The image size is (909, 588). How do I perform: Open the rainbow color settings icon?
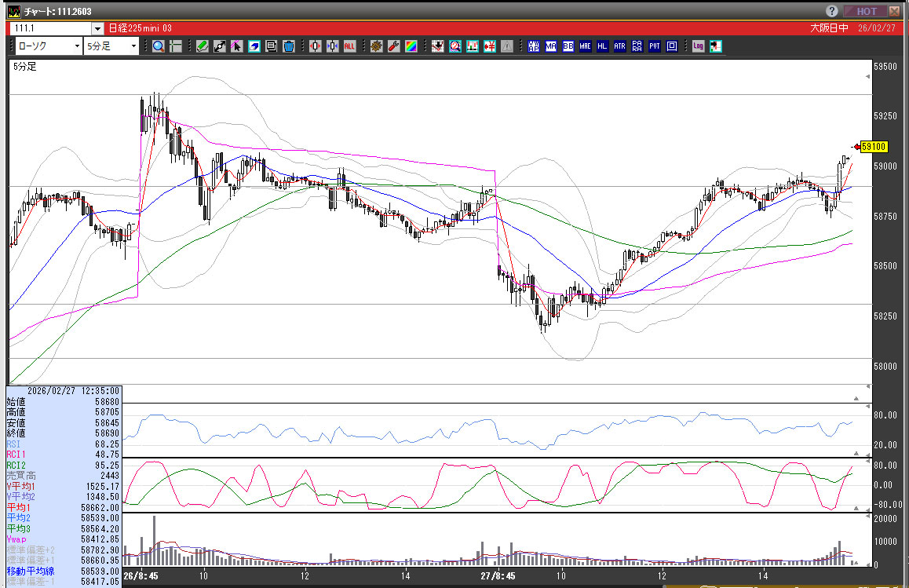[x=410, y=46]
